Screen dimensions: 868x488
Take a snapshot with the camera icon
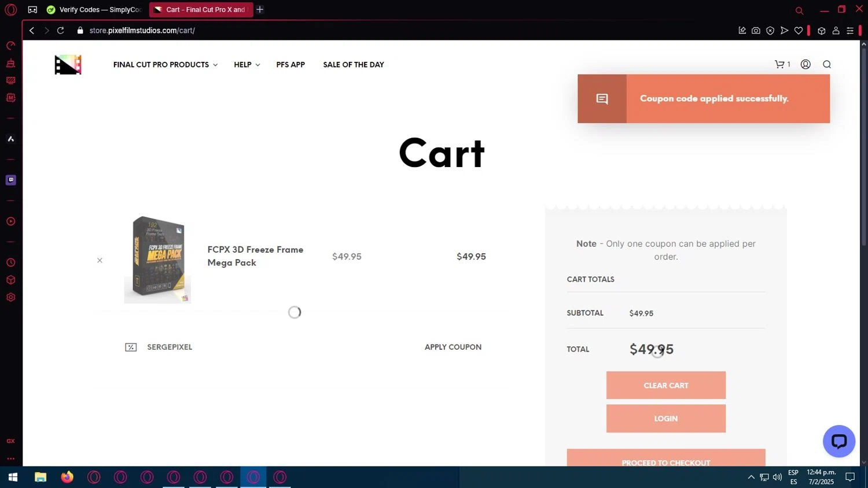[756, 31]
